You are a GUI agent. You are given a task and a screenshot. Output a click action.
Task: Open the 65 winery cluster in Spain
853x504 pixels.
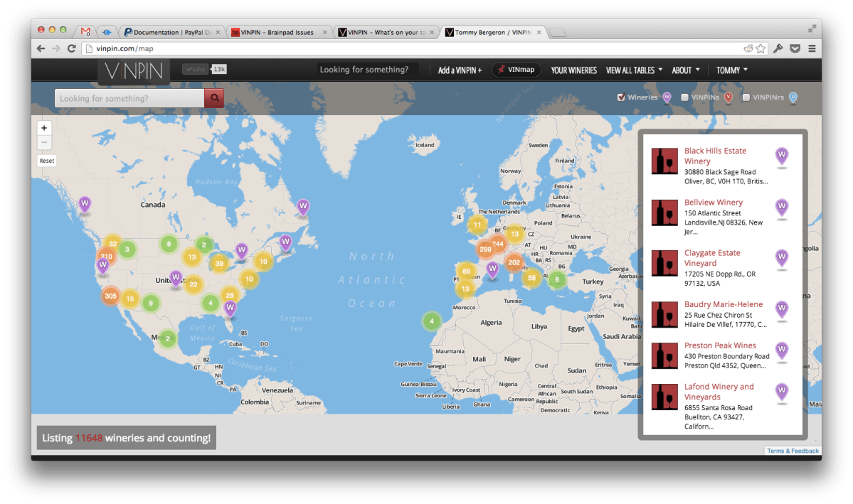click(466, 271)
